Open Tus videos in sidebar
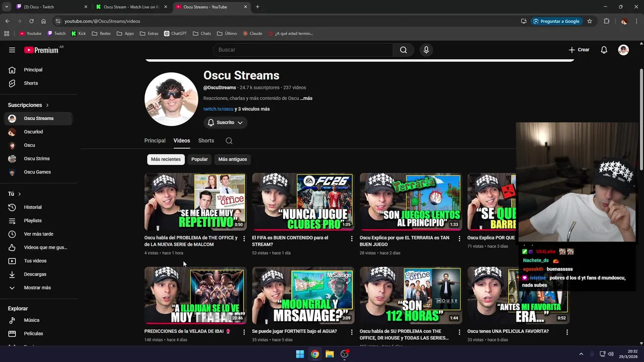 (x=38, y=261)
